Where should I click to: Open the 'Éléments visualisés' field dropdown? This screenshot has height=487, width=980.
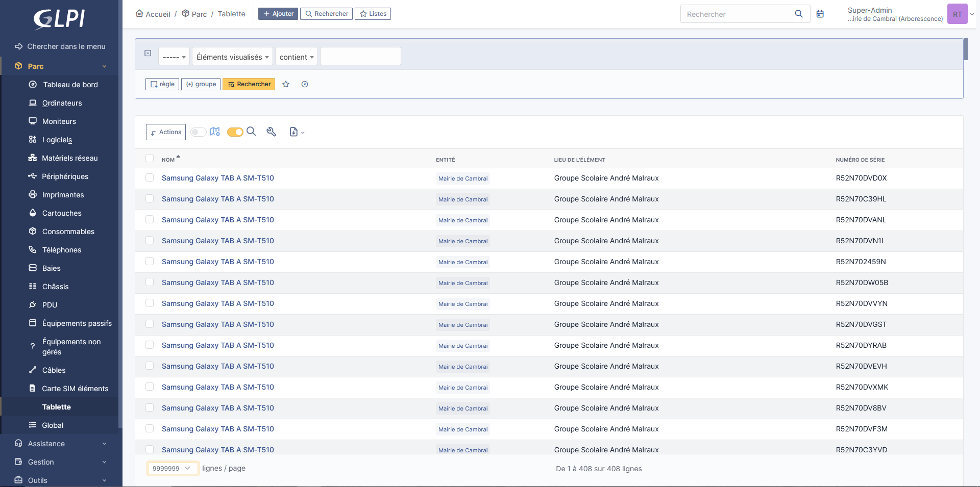pyautogui.click(x=232, y=57)
